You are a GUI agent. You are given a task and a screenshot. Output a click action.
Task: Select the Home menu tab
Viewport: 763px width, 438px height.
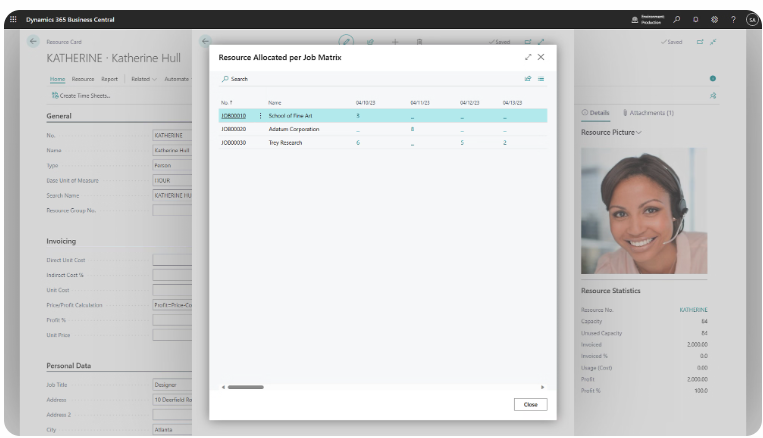coord(57,79)
